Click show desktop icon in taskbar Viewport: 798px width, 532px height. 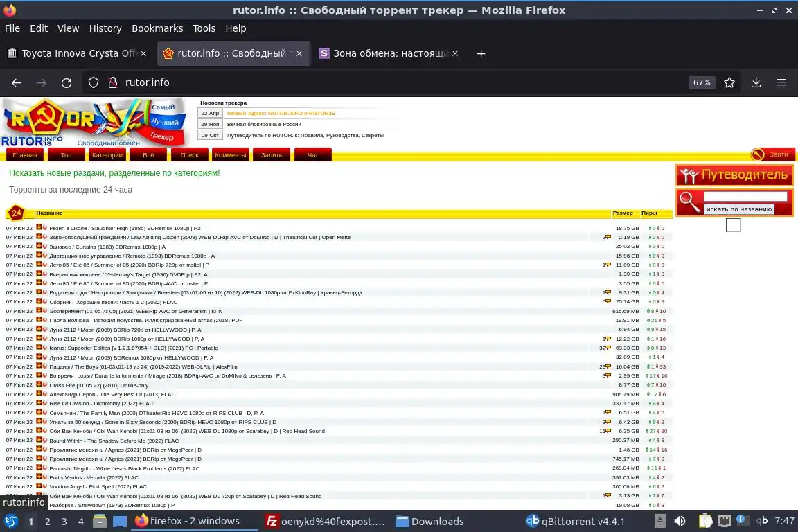tap(120, 521)
